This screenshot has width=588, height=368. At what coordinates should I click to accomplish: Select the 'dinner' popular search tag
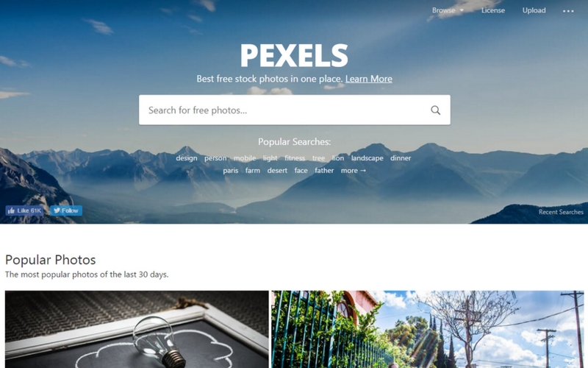coord(401,158)
